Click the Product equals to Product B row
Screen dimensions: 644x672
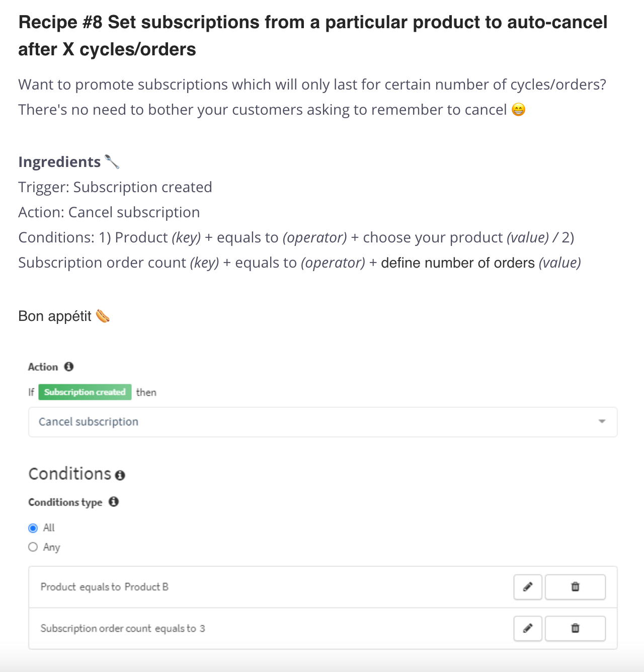click(x=323, y=587)
